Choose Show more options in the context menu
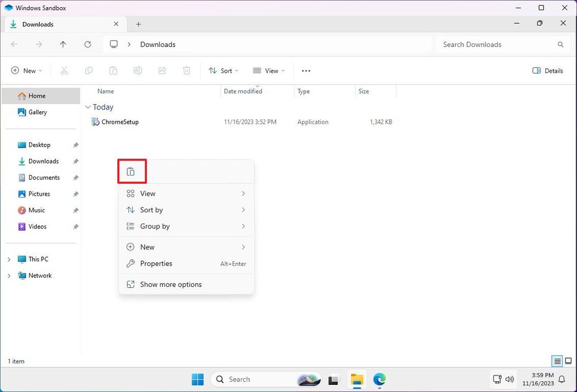 point(171,284)
